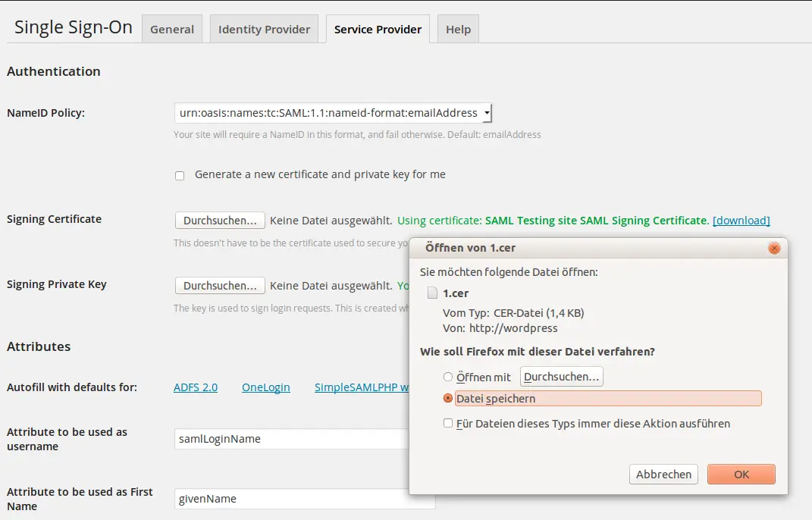
Task: Enable Generate a new certificate checkbox
Action: click(180, 176)
